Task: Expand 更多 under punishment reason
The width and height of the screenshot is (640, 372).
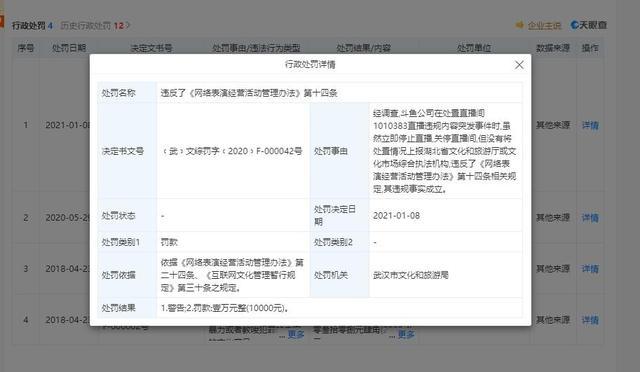Action: coord(296,334)
